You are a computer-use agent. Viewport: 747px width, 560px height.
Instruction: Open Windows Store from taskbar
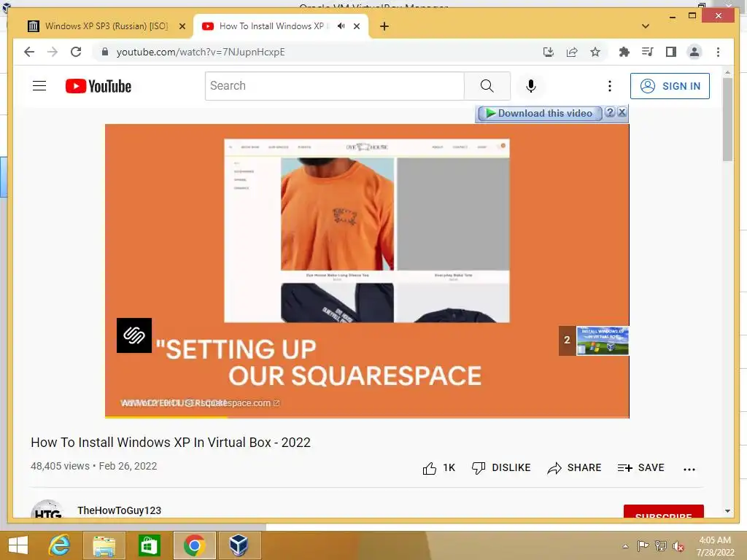click(149, 545)
